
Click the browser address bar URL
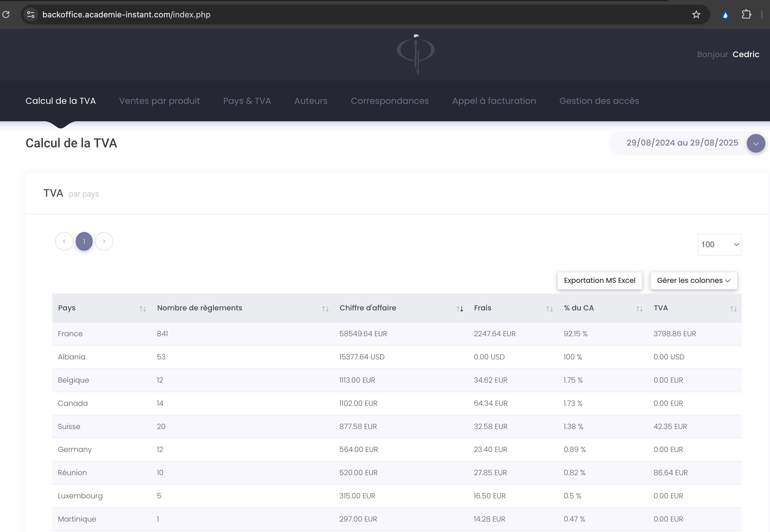pos(126,15)
